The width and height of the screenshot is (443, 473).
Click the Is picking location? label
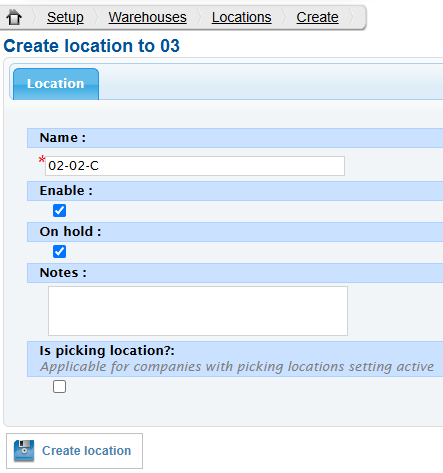coord(107,351)
